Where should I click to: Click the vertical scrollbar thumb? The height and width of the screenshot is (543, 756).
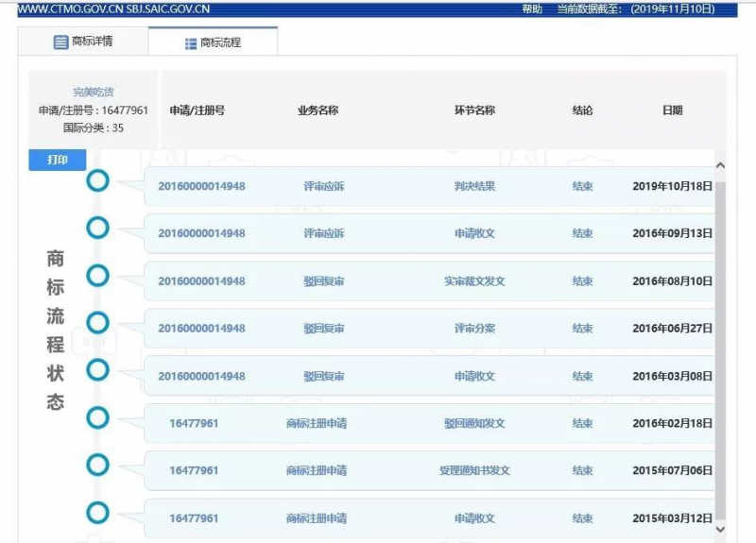pyautogui.click(x=720, y=349)
